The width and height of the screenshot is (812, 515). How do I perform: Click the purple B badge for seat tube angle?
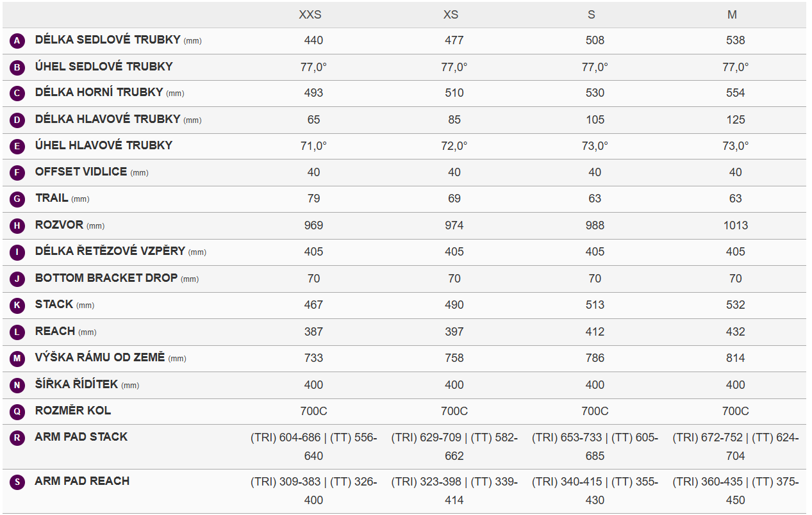coord(18,67)
